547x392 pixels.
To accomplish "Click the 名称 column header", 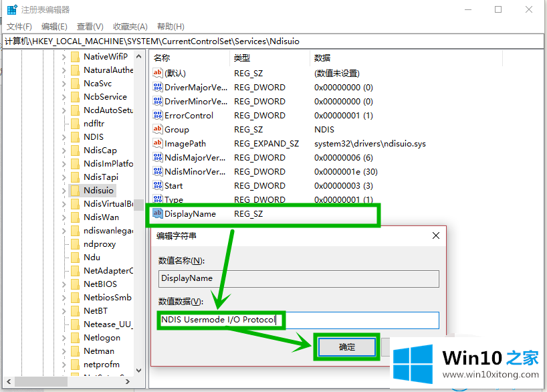I will pos(190,58).
